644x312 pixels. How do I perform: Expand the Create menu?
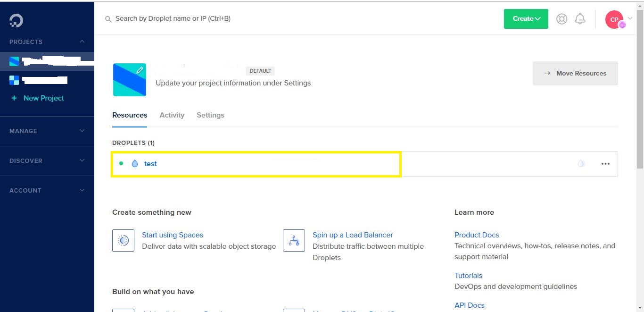coord(526,19)
